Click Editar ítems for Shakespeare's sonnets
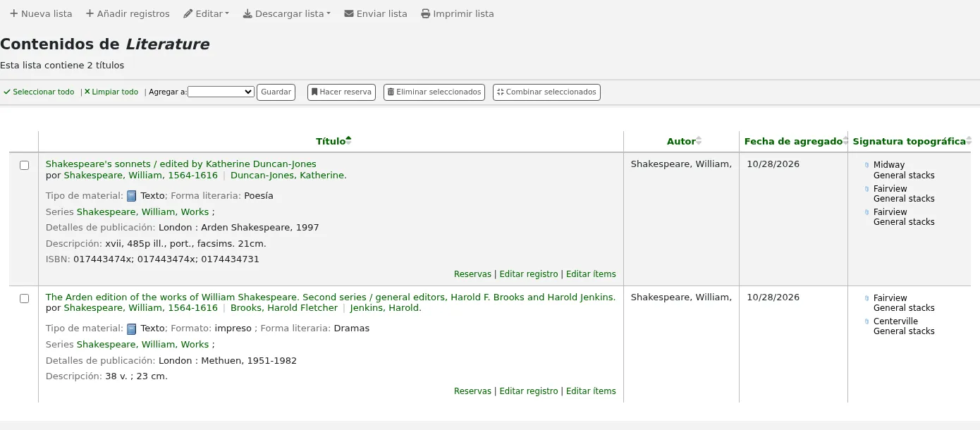 coord(591,274)
